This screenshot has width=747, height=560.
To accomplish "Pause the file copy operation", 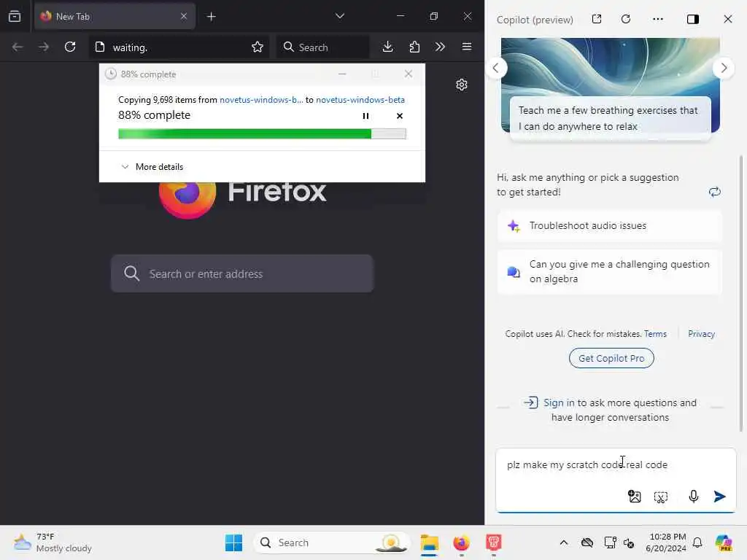I will point(365,116).
